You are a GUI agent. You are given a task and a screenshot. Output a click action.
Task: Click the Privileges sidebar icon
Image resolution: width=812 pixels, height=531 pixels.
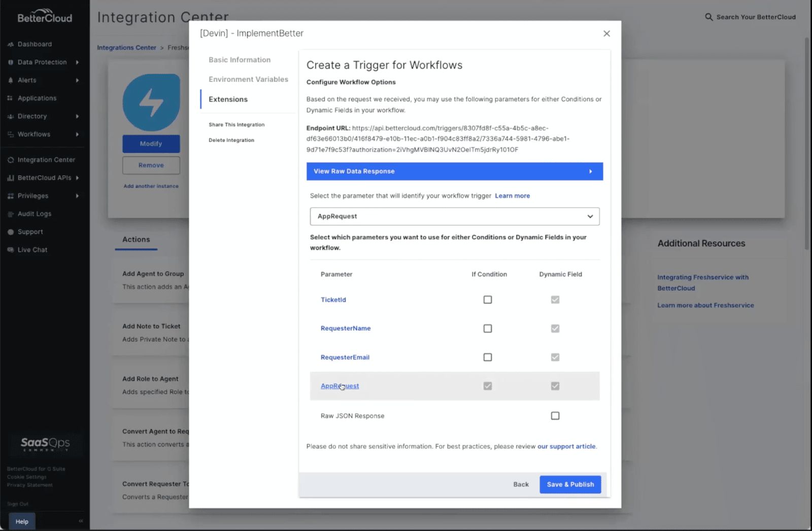pyautogui.click(x=11, y=196)
